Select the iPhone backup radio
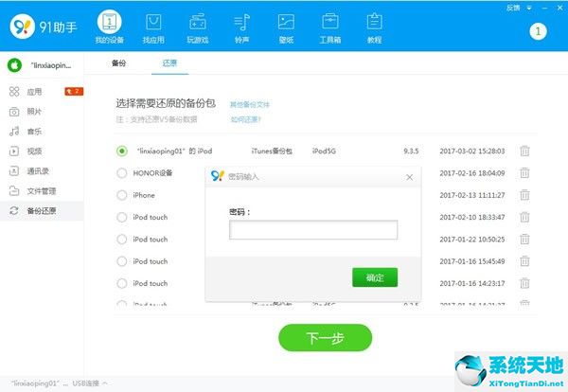Viewport: 568px width, 392px height. 122,195
